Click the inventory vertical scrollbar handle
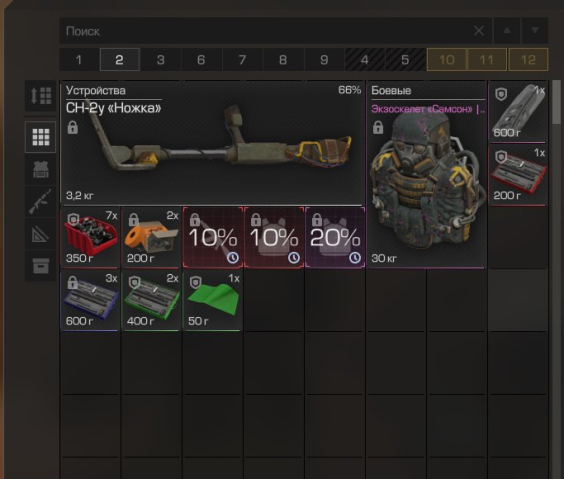564x479 pixels. [556, 102]
